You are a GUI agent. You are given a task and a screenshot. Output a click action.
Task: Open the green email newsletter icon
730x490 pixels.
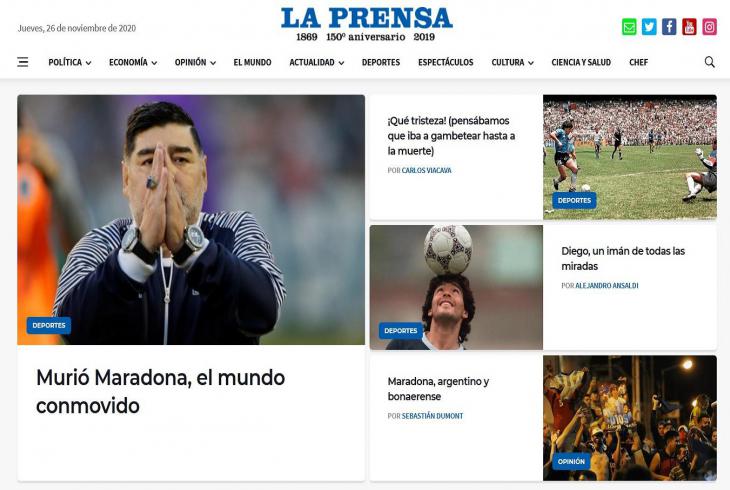click(629, 27)
